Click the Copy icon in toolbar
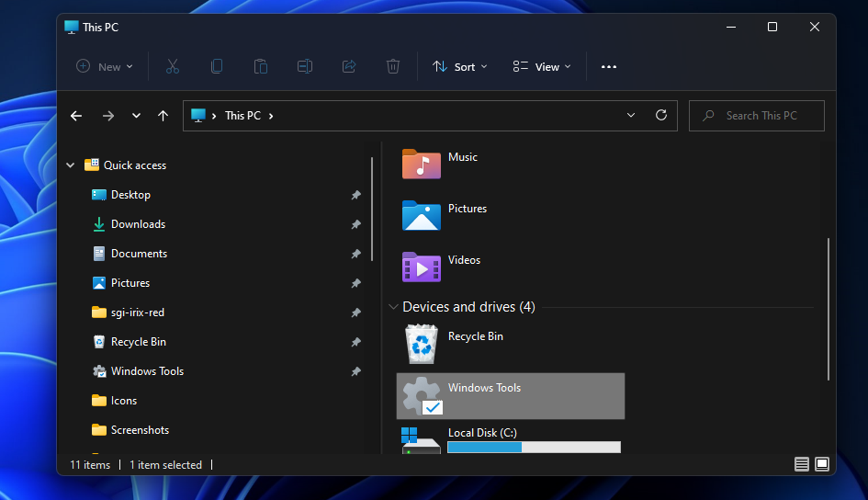The image size is (868, 500). point(217,66)
